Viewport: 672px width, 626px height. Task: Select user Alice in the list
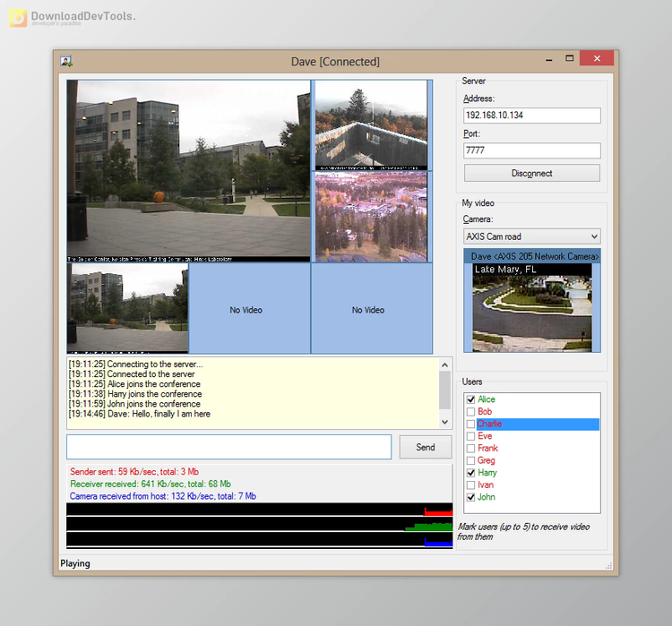[486, 399]
